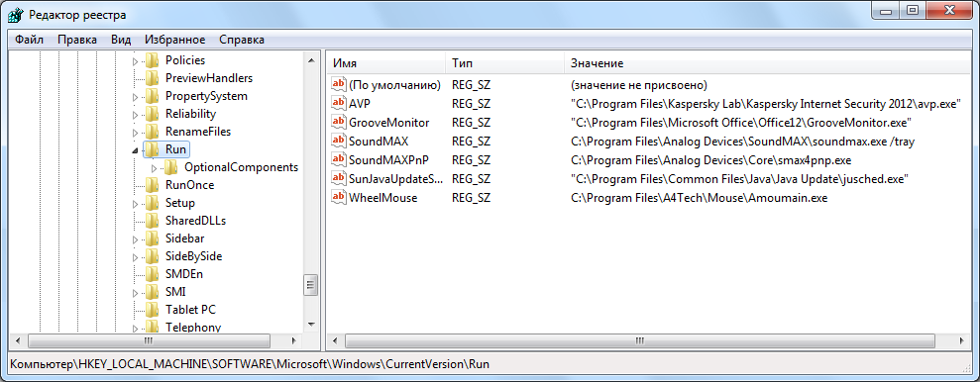This screenshot has width=980, height=382.
Task: Click the Amoumain.exe path value
Action: pyautogui.click(x=699, y=198)
